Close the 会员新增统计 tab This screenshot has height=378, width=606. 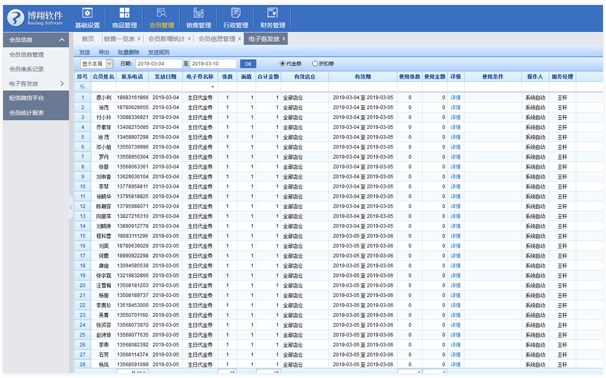[189, 39]
